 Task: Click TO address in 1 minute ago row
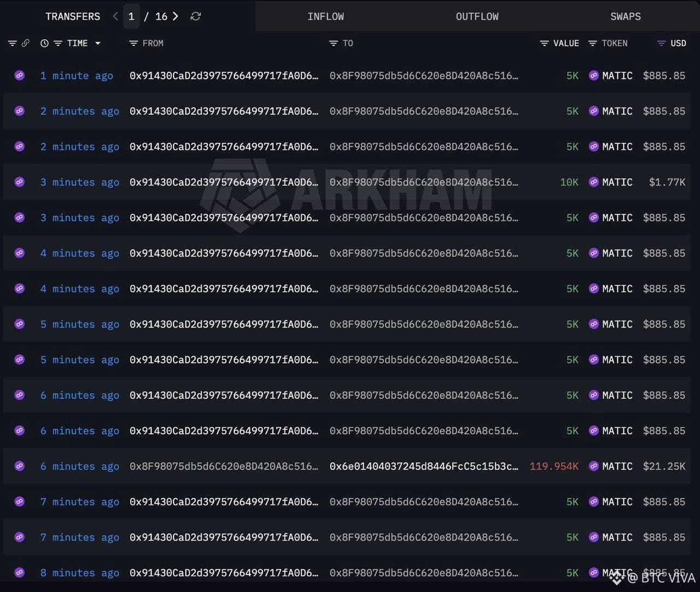click(424, 76)
